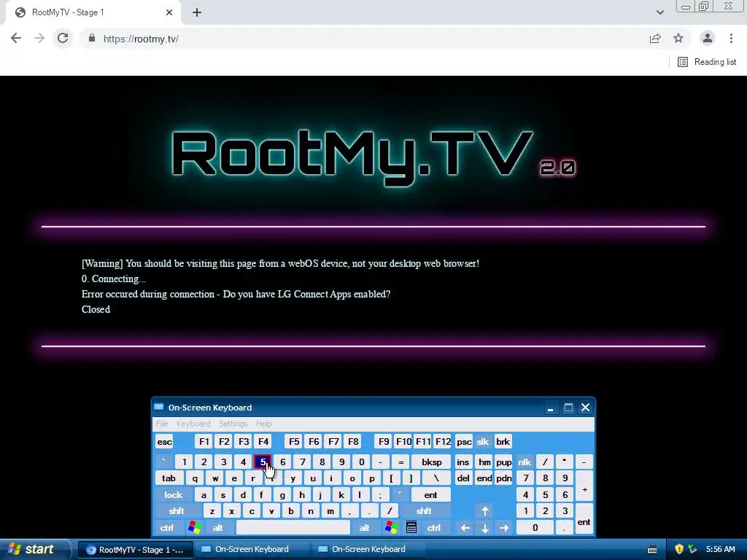Toggle the left ctrl key
The width and height of the screenshot is (747, 560).
[167, 528]
